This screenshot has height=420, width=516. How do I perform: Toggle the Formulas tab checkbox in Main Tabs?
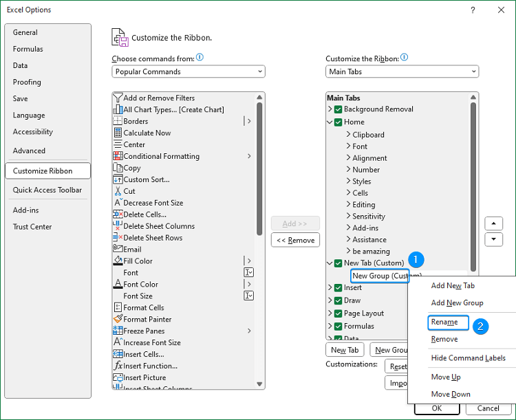(338, 327)
